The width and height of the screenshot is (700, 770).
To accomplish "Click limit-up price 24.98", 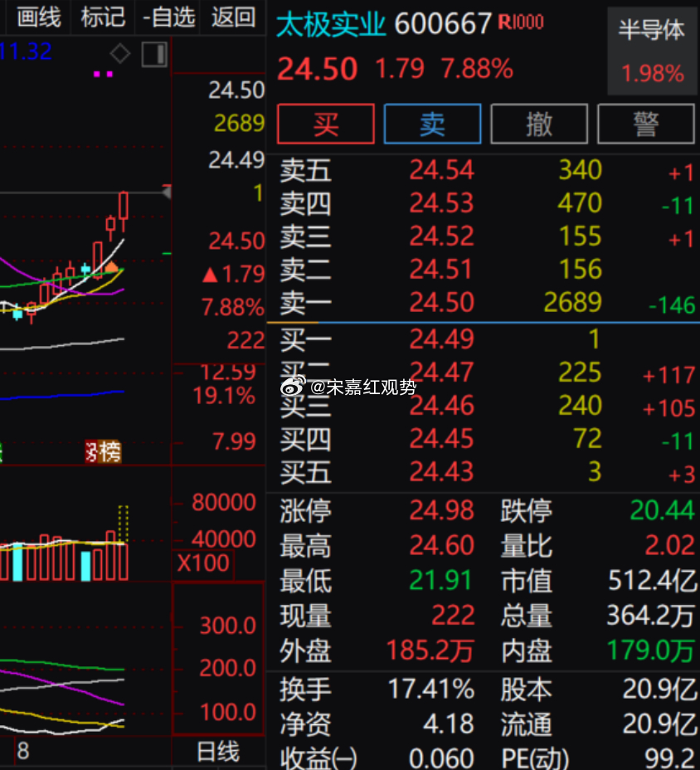I will pyautogui.click(x=441, y=510).
